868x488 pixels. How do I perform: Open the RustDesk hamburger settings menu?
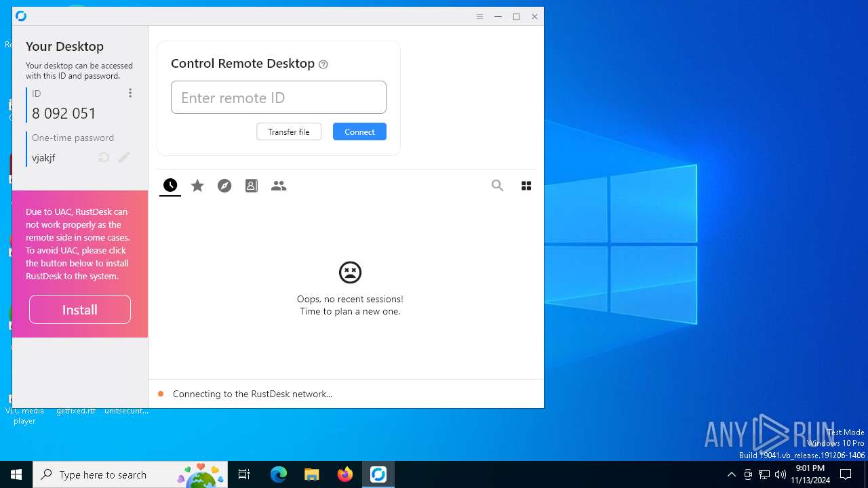(479, 16)
